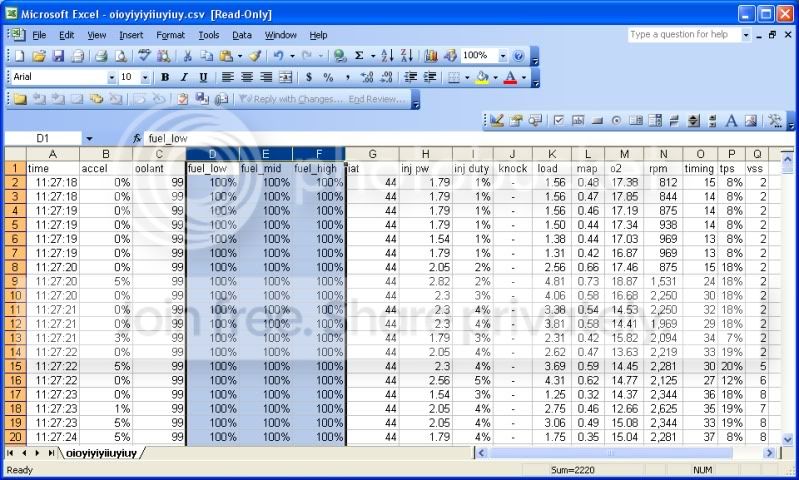Toggle Bold formatting
799x480 pixels.
(165, 77)
